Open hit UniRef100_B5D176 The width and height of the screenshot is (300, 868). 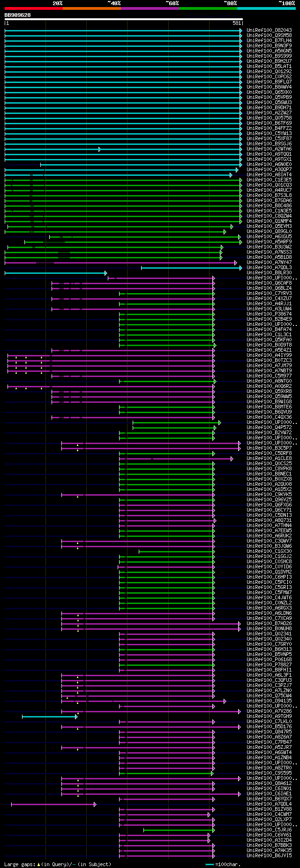tap(269, 726)
